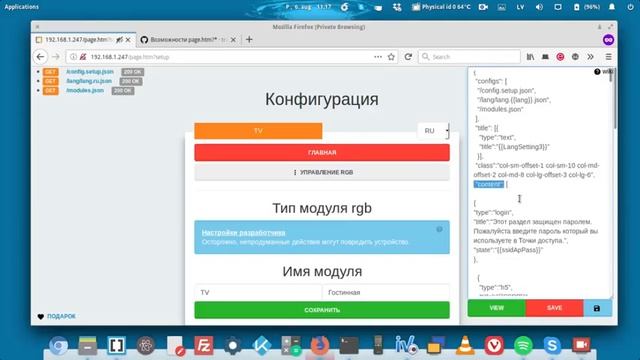Open the ПОДАРОК link

click(x=61, y=316)
